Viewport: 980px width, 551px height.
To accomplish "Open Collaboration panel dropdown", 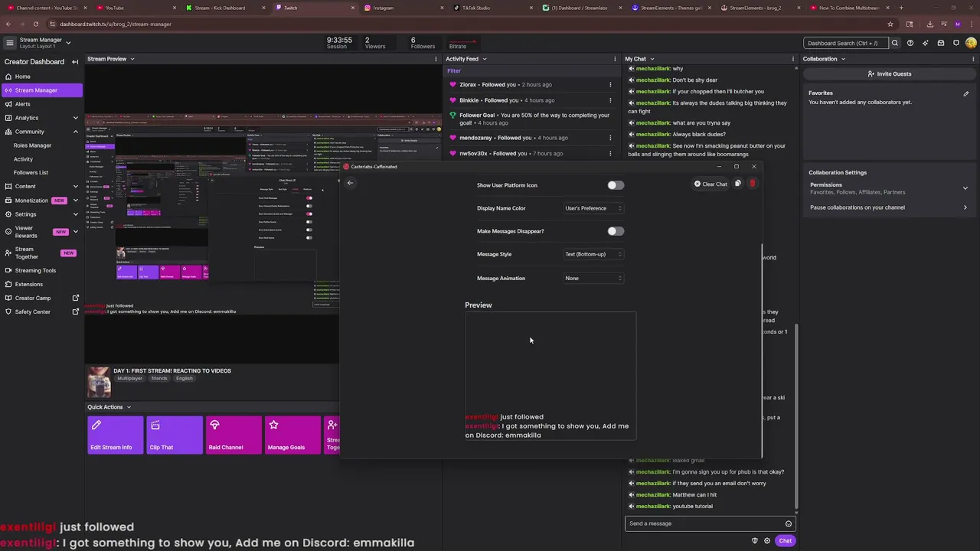I will coord(843,59).
